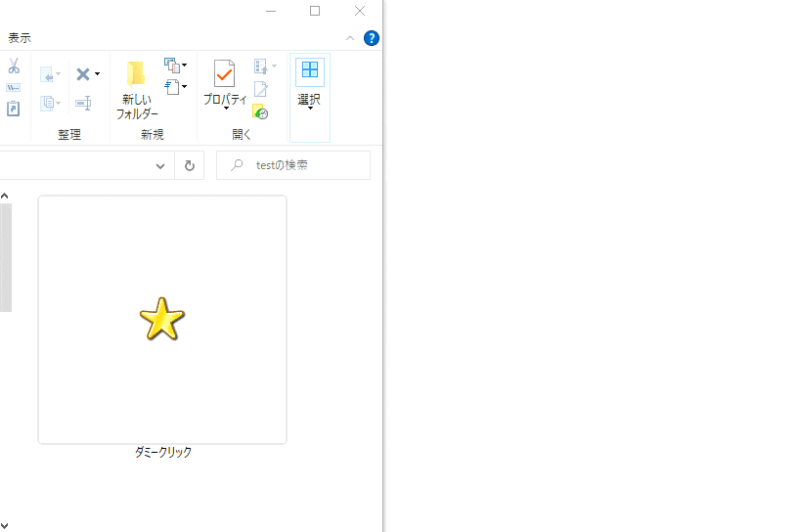Expand the address bar history dropdown

click(x=160, y=166)
